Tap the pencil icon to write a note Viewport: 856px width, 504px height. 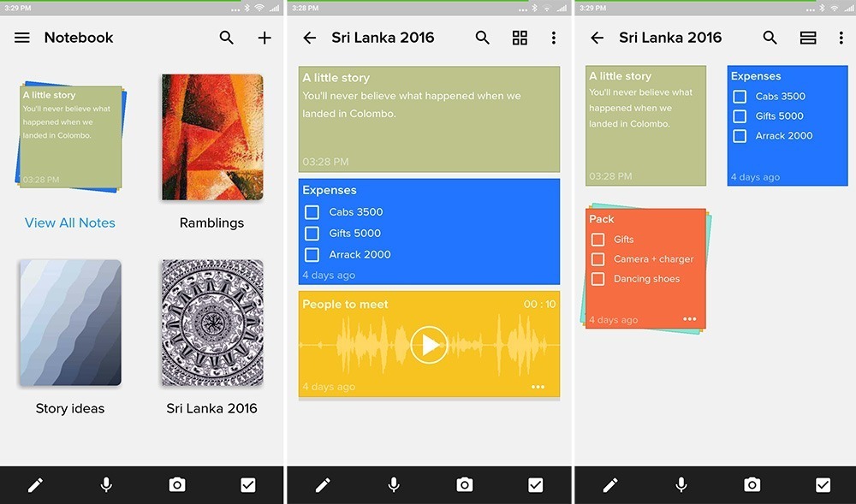pos(36,484)
